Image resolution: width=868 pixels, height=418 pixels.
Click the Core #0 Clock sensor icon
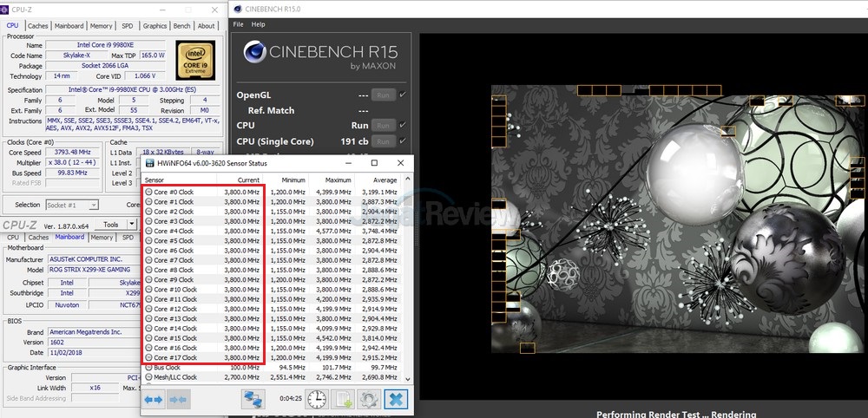(x=148, y=192)
